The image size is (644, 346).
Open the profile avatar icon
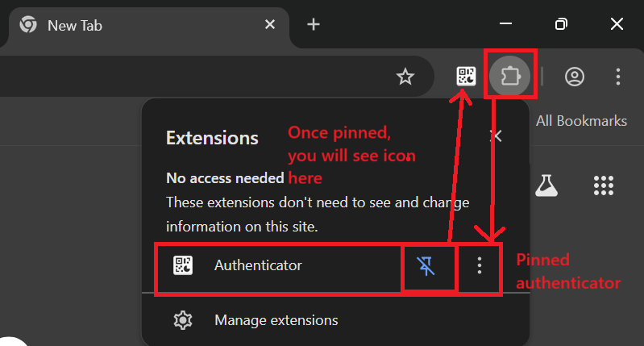(x=575, y=77)
